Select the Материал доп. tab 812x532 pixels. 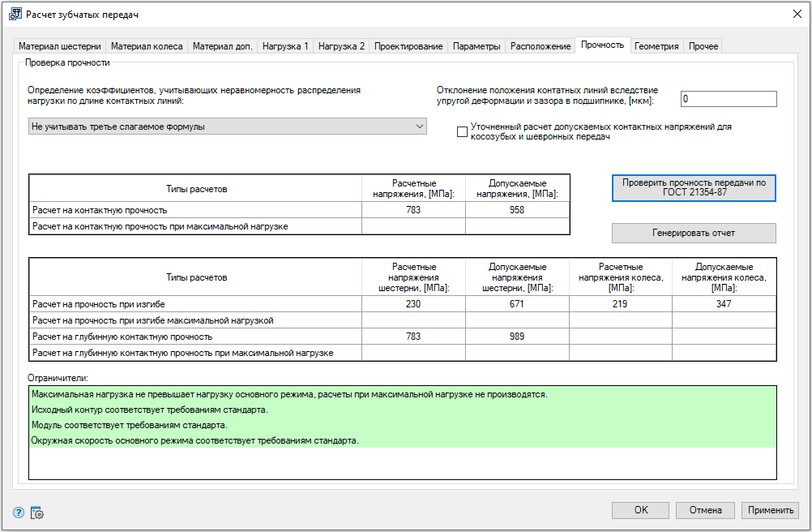[222, 46]
